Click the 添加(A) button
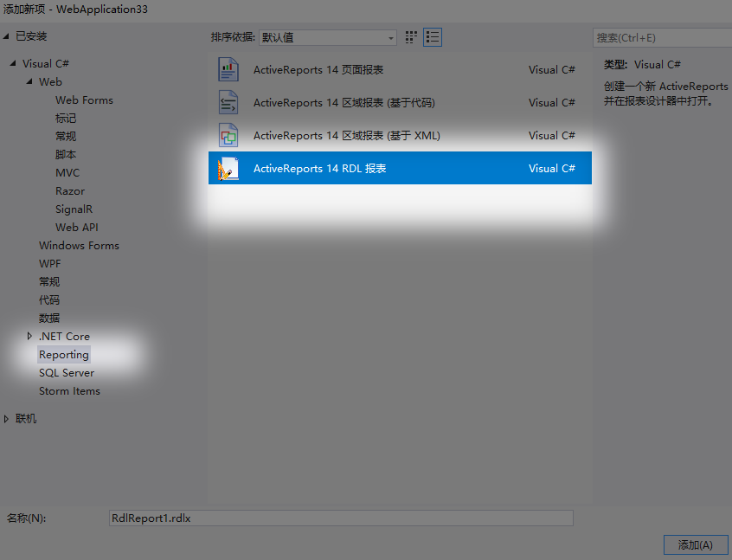 [695, 545]
